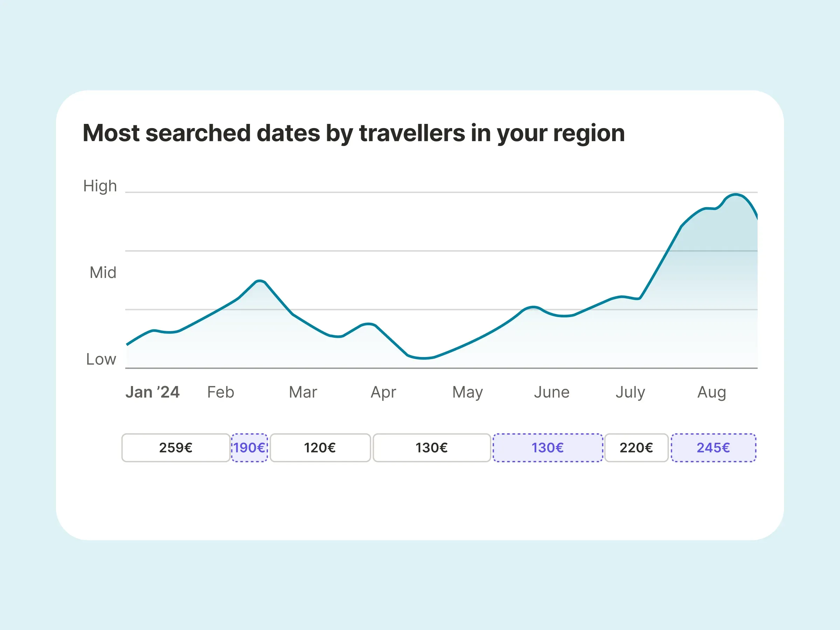Click the white solid-bordered 130€ box
This screenshot has height=630, width=840.
pos(432,448)
